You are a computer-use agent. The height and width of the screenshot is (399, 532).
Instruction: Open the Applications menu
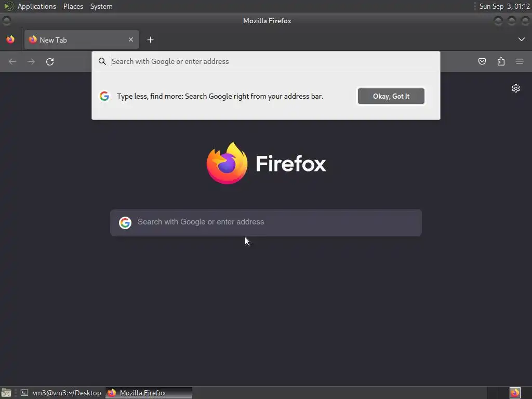coord(37,6)
